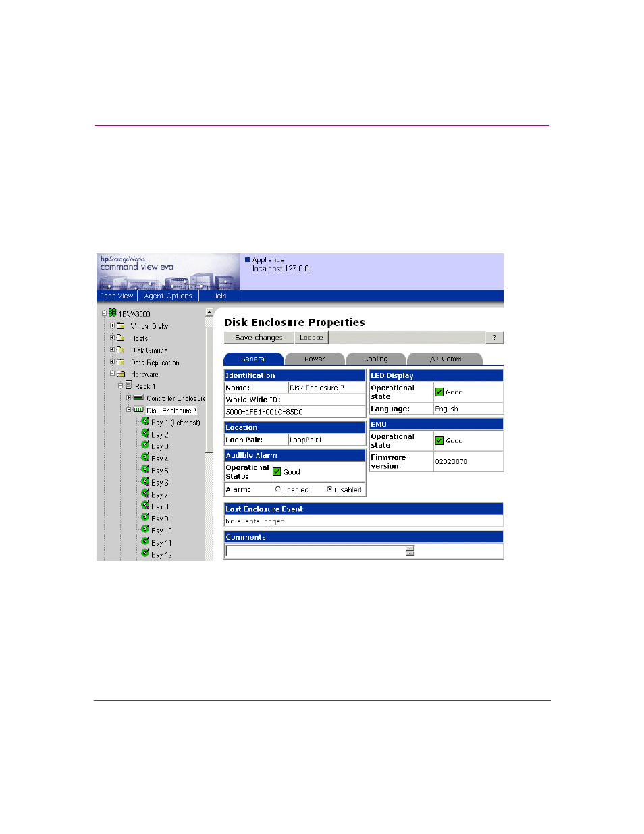Click the LED Display Good status checkmark
The height and width of the screenshot is (834, 644).
tap(439, 392)
